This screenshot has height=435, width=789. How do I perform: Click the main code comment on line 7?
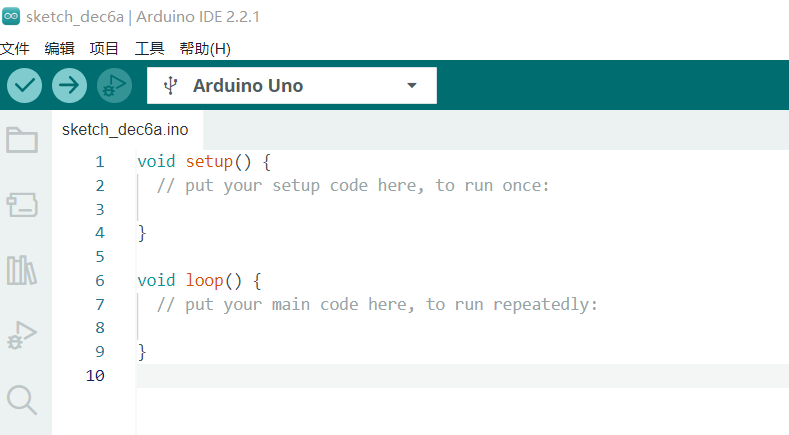[x=377, y=304]
